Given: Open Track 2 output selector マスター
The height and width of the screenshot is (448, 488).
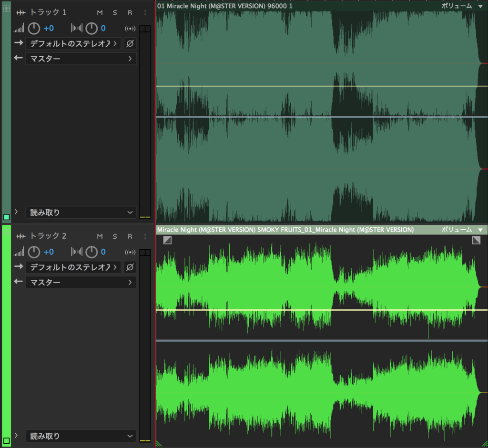Looking at the screenshot, I should coord(81,282).
